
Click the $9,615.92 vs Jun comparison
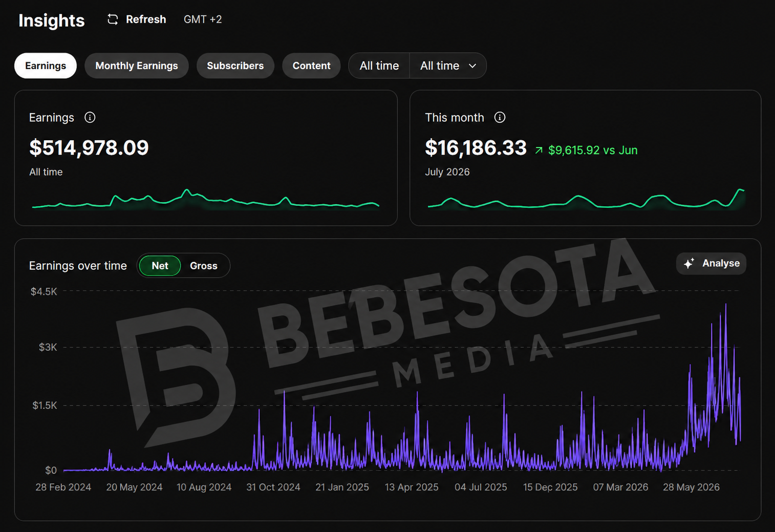(593, 151)
